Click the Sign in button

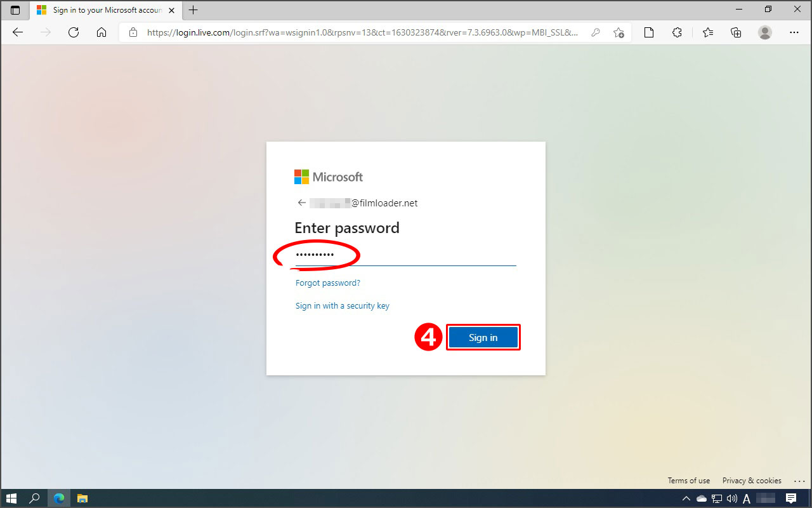coord(483,338)
